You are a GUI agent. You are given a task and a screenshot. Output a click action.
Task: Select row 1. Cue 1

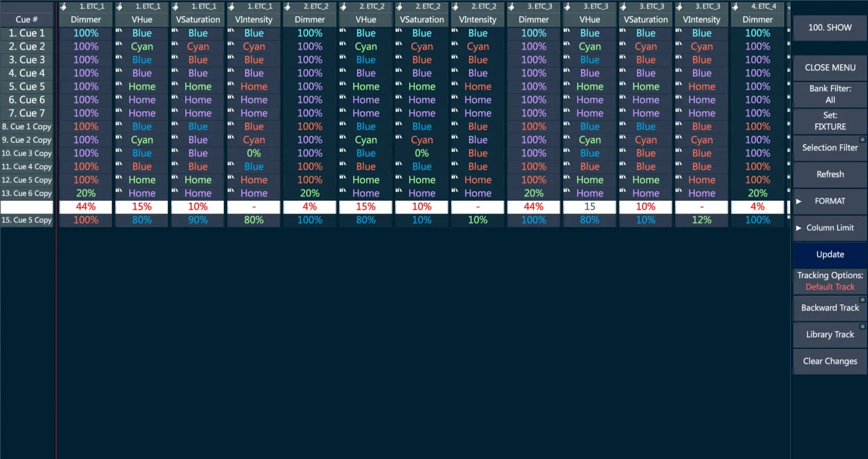27,33
